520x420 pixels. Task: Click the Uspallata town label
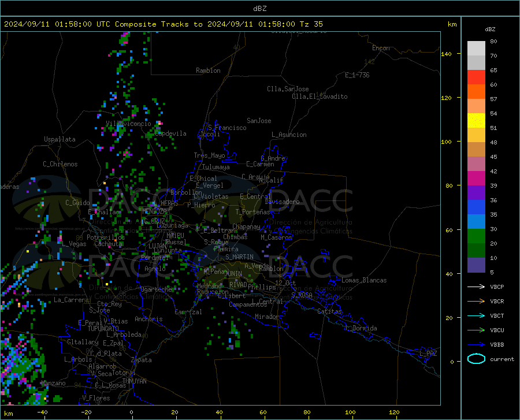[60, 139]
